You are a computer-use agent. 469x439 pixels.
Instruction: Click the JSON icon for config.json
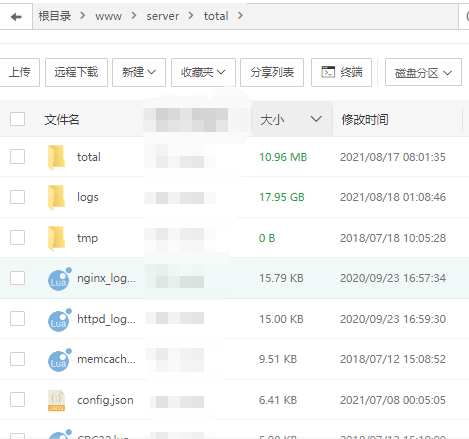[x=56, y=400]
